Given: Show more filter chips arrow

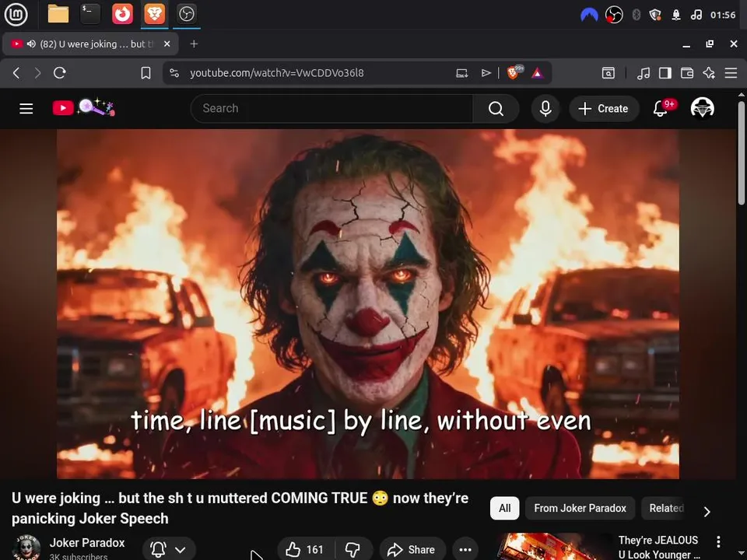Looking at the screenshot, I should [707, 512].
